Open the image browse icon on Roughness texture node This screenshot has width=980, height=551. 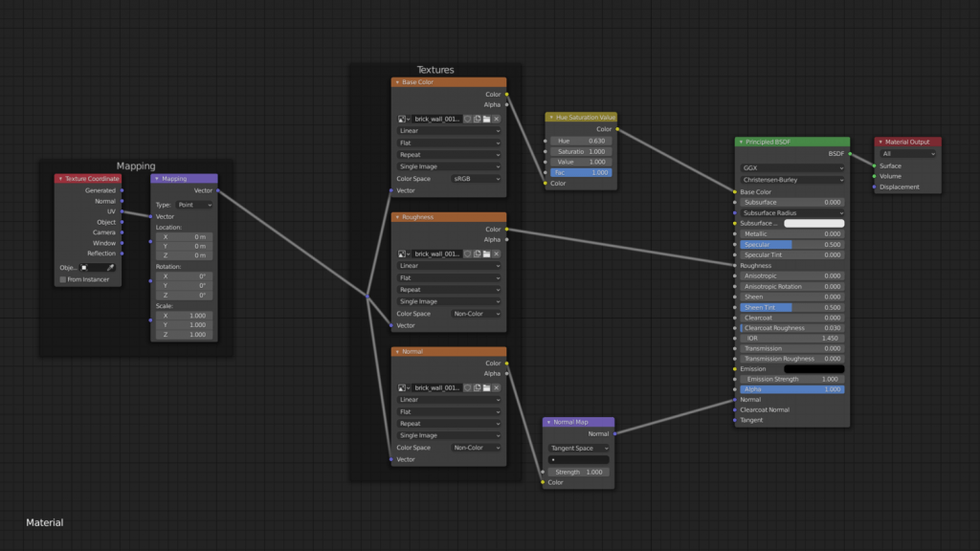pyautogui.click(x=400, y=253)
